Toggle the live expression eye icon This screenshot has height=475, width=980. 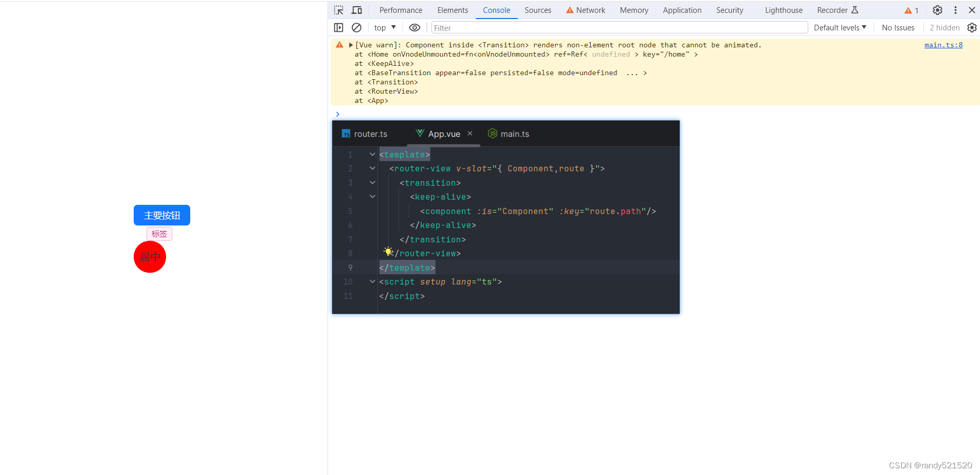pyautogui.click(x=414, y=28)
